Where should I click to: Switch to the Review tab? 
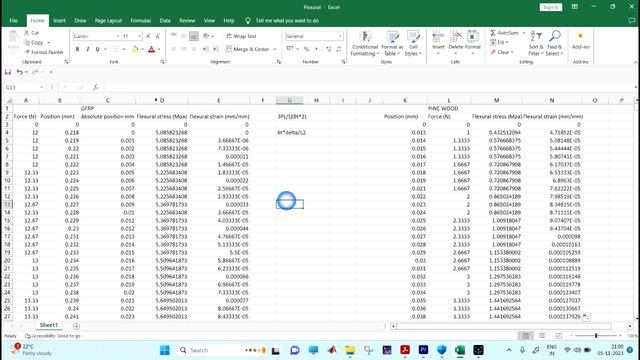click(187, 21)
